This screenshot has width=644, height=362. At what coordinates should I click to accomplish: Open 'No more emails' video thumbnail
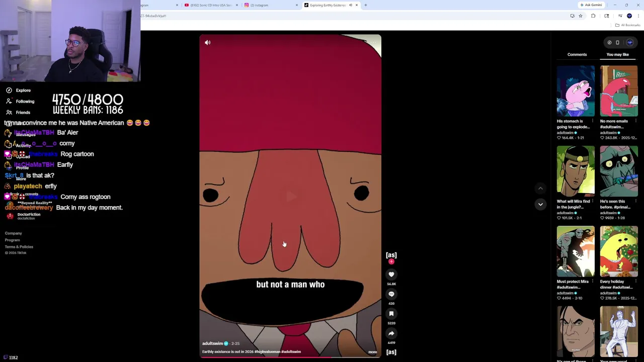(619, 91)
